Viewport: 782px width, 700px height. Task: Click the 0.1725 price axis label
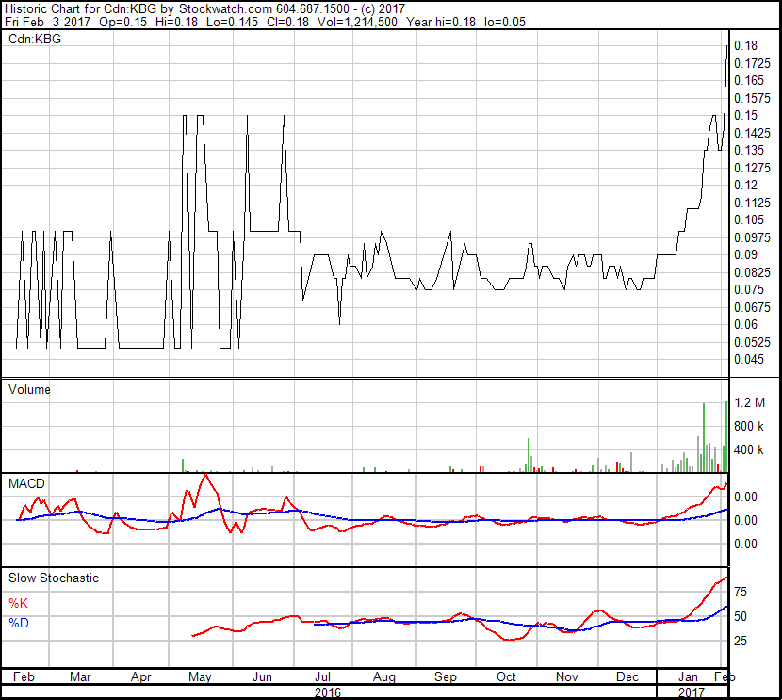pyautogui.click(x=752, y=63)
